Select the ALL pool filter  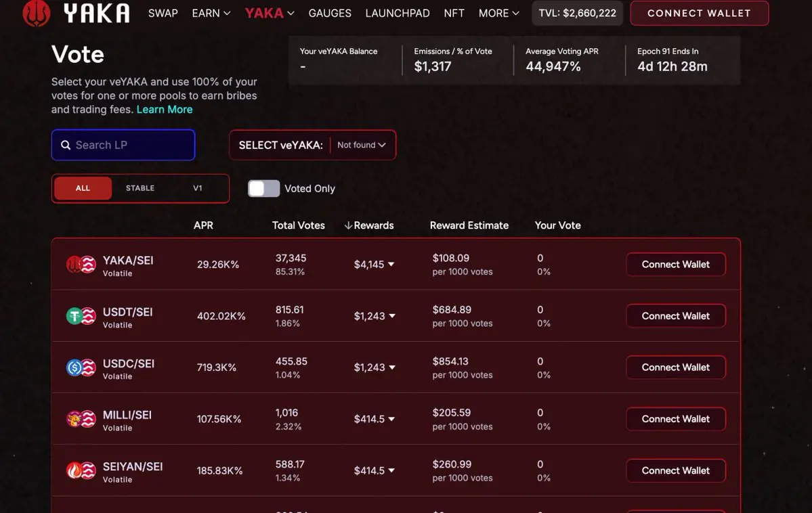tap(83, 188)
